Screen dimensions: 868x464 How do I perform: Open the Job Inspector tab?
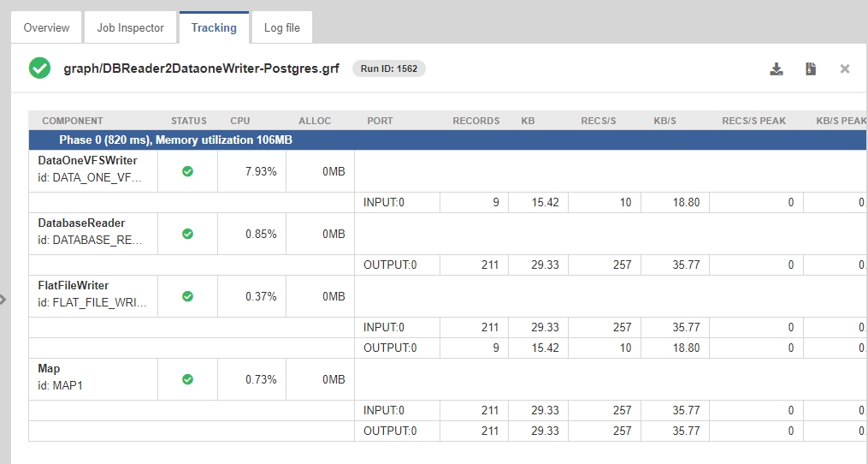pos(130,27)
